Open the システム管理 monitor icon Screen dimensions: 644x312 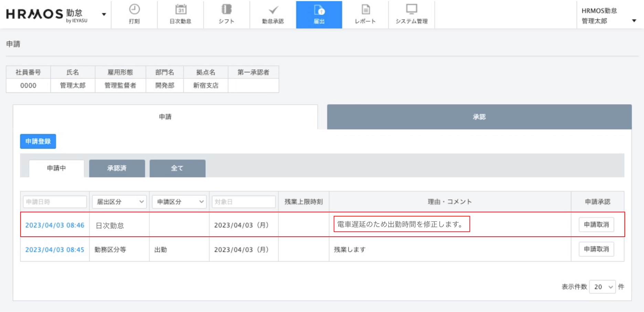[x=411, y=10]
